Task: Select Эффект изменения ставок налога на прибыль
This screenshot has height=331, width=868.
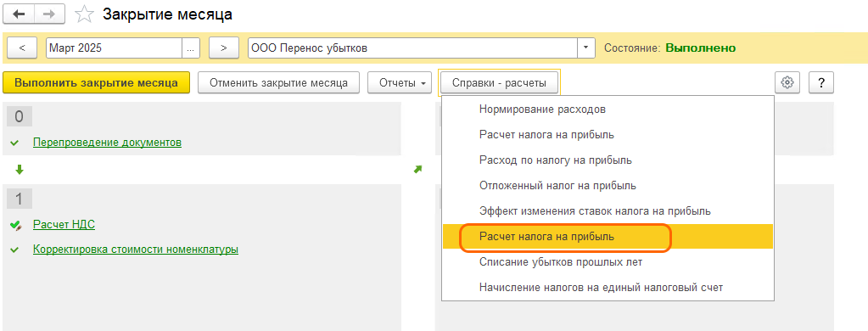Action: tap(608, 210)
